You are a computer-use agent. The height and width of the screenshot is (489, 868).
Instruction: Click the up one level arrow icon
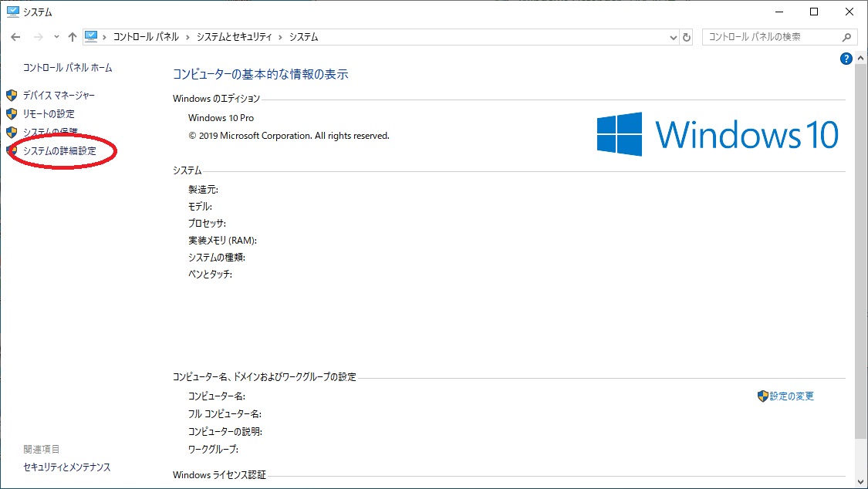(72, 36)
